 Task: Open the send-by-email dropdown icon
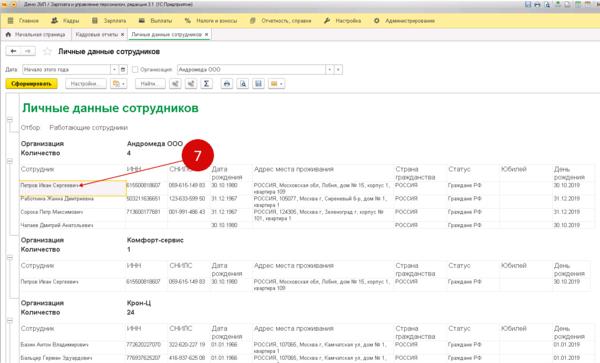(x=277, y=84)
